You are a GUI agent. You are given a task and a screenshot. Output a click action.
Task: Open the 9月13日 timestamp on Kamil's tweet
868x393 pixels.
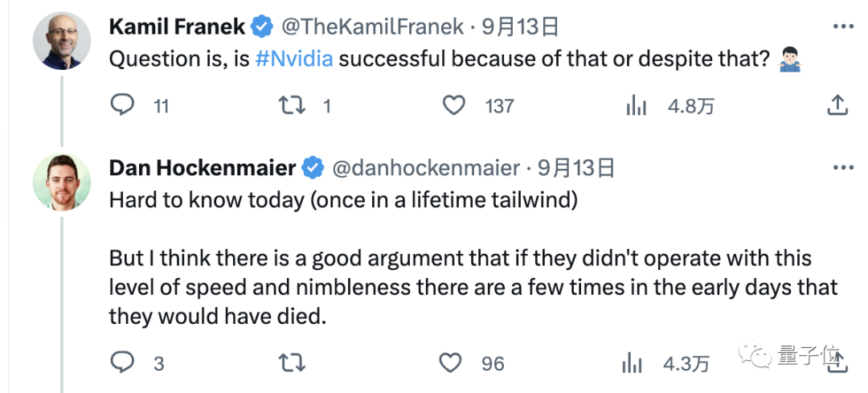(x=520, y=27)
